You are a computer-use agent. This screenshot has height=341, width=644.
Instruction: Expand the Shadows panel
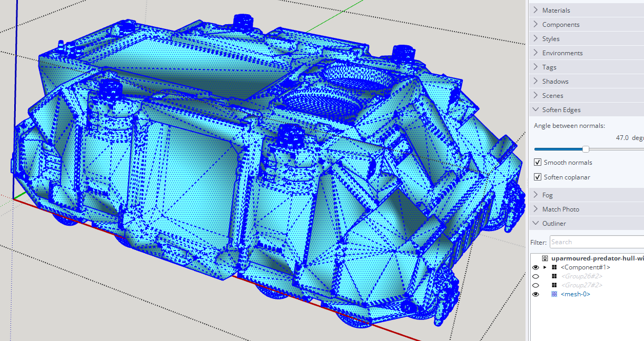555,81
